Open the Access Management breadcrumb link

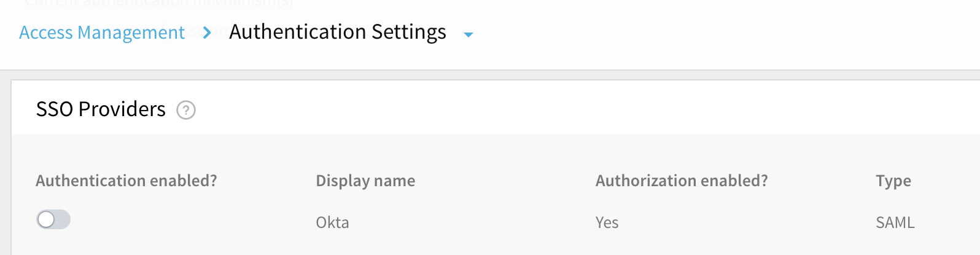(102, 33)
